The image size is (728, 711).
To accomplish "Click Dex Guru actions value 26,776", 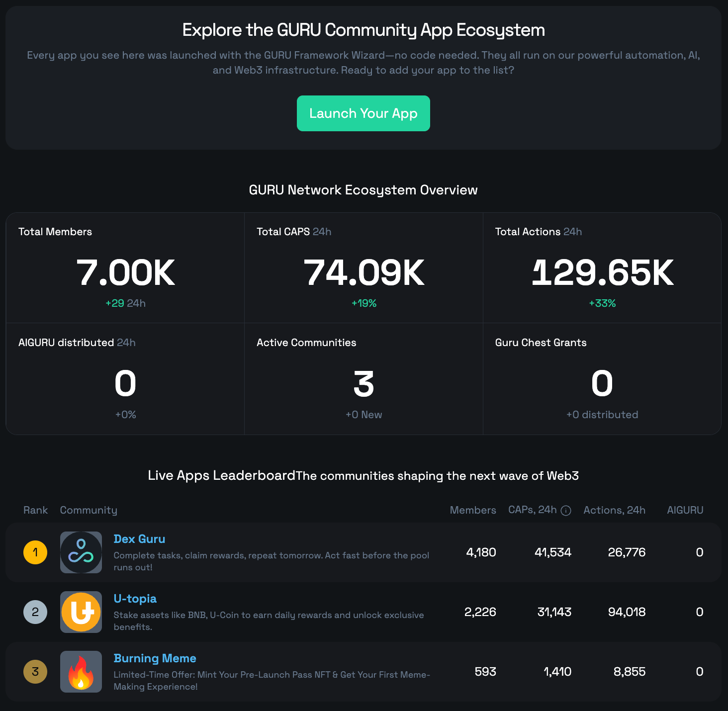I will tap(627, 552).
